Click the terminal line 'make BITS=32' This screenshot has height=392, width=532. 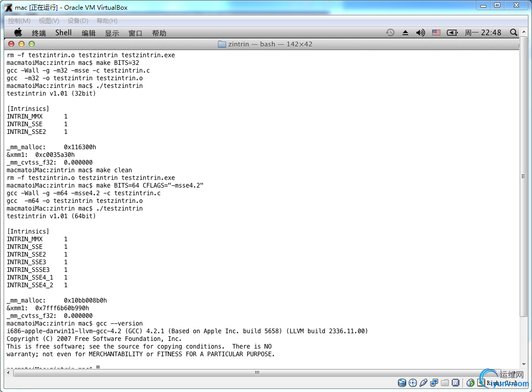(x=73, y=63)
